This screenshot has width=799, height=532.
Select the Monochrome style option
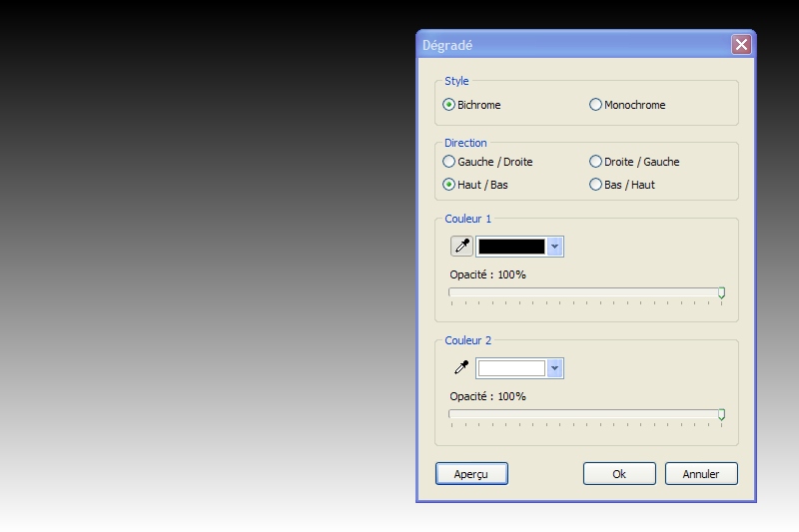[627, 105]
